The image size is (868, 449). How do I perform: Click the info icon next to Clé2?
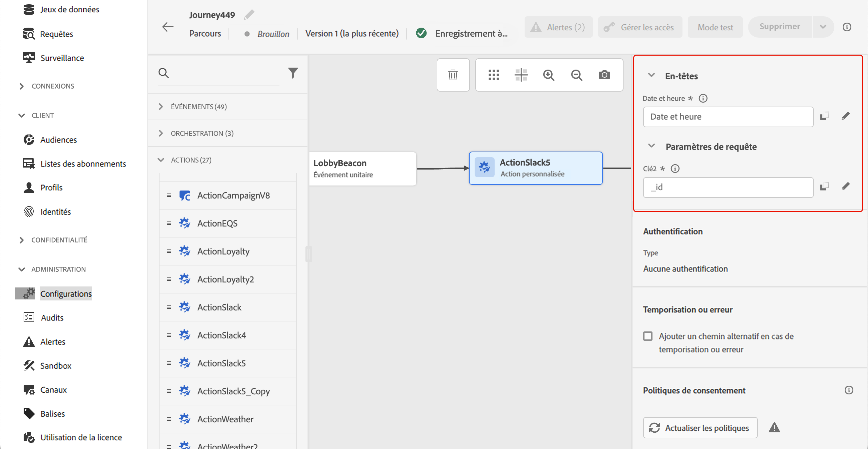point(675,169)
